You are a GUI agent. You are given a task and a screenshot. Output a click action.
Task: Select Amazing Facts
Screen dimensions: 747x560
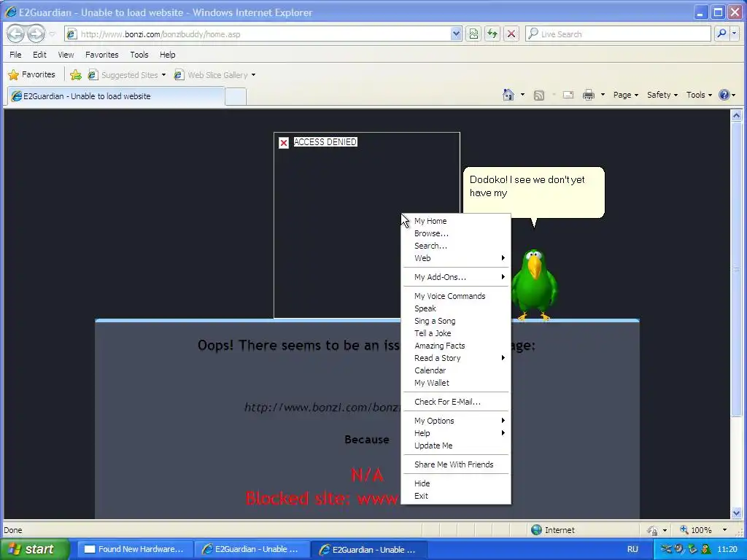pyautogui.click(x=457, y=346)
